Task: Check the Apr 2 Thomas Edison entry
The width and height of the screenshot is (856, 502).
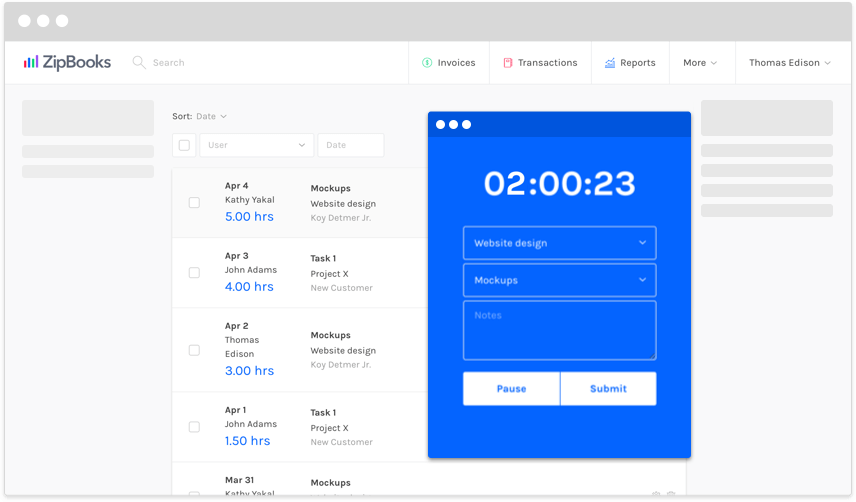Action: (194, 350)
